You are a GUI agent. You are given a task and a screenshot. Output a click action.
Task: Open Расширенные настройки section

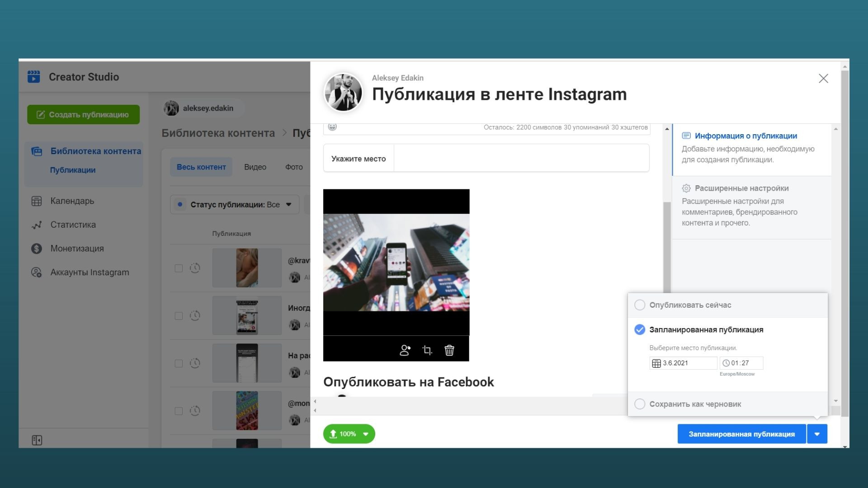[751, 207]
